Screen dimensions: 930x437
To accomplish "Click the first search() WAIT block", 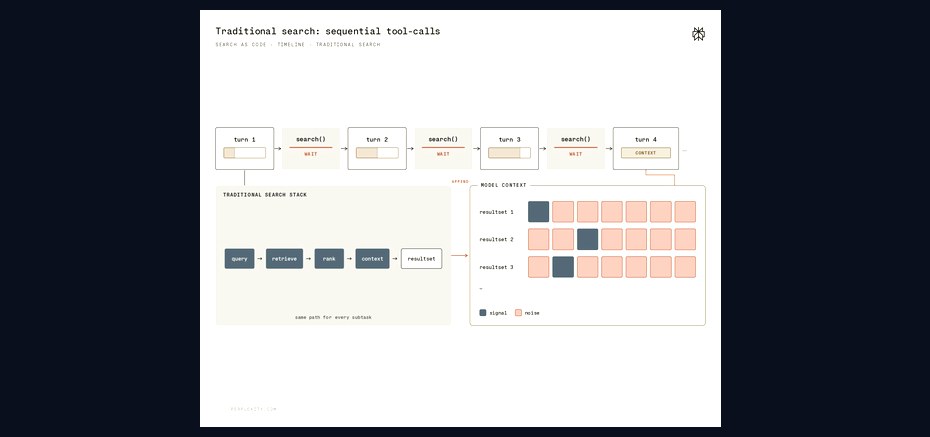I will pos(311,149).
